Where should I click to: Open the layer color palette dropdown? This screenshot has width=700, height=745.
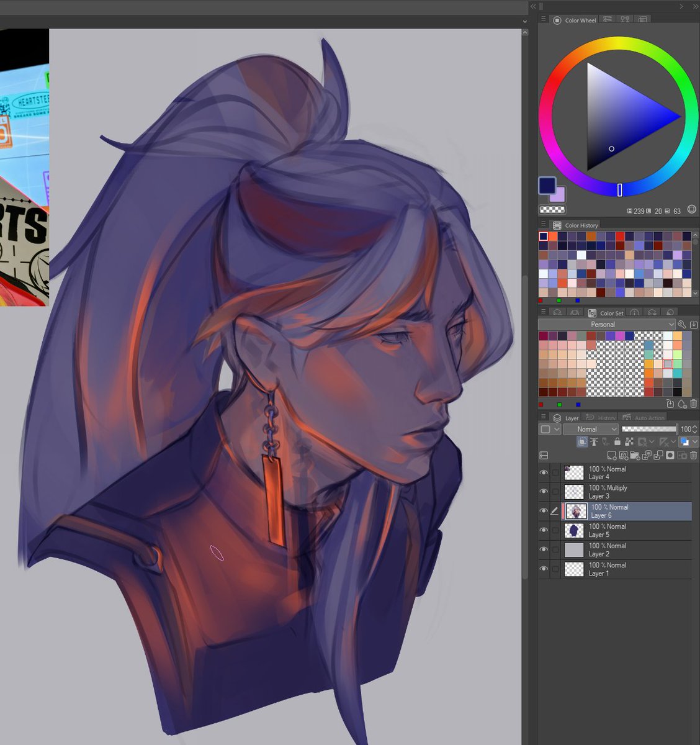point(549,429)
